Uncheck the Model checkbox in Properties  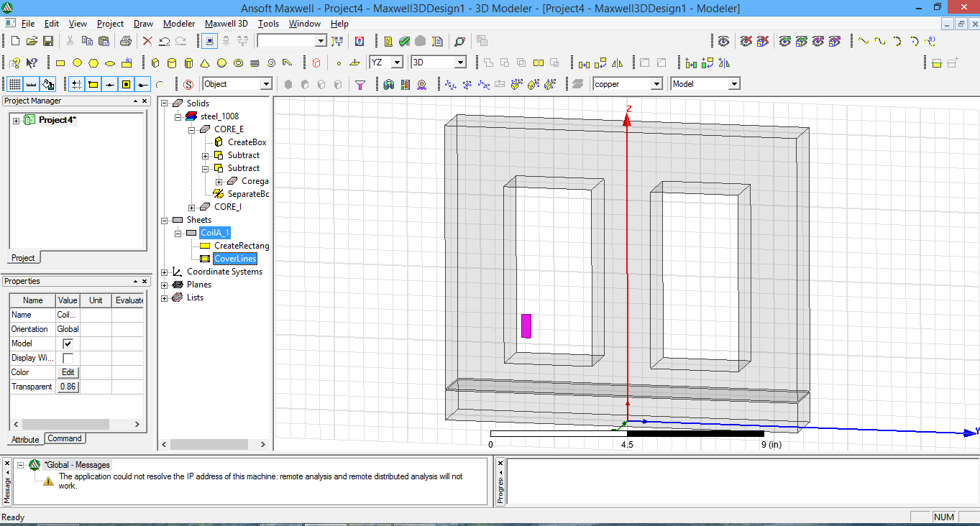[x=68, y=343]
